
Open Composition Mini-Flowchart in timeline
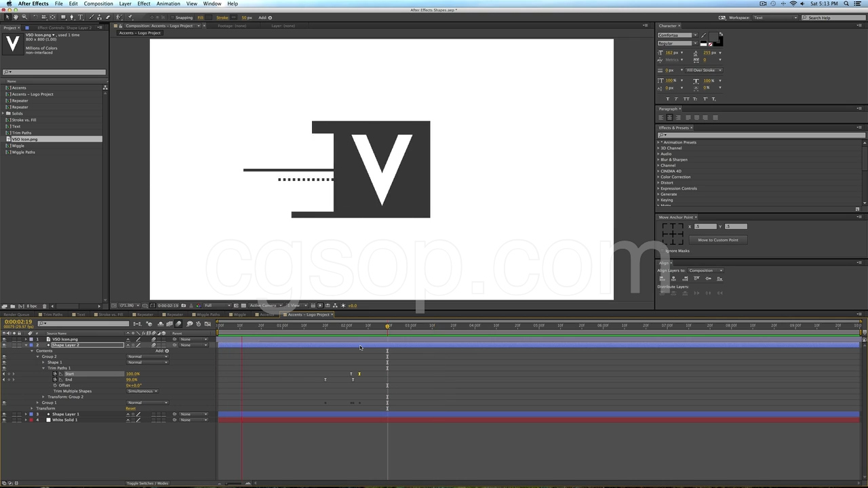[137, 324]
